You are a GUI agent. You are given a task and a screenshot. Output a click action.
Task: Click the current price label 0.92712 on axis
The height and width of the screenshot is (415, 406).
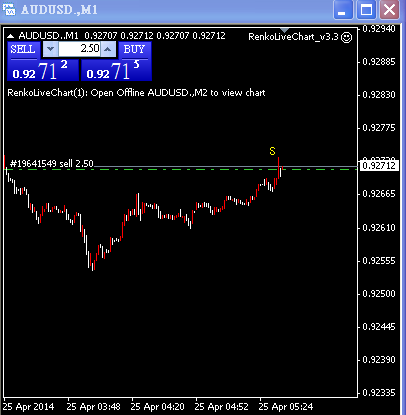[379, 166]
